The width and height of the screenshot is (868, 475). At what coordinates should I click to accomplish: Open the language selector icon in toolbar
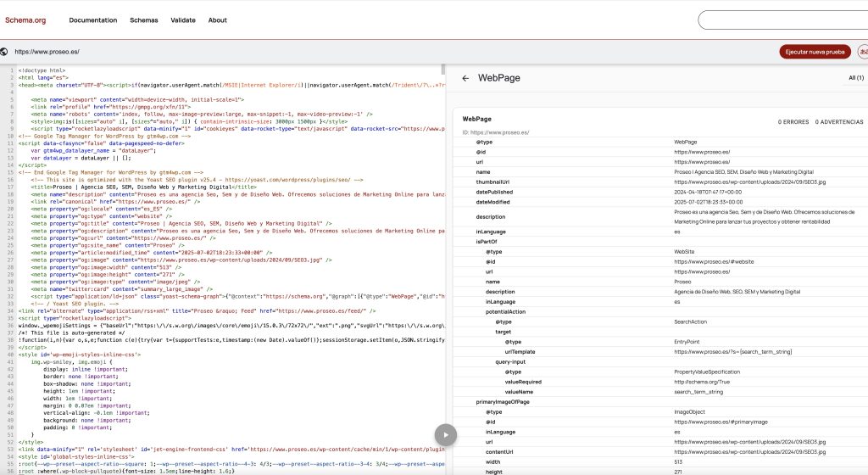coord(862,52)
